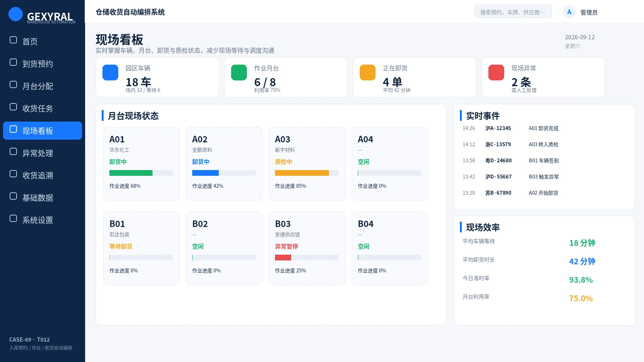Open the 首页 menu item

click(42, 41)
